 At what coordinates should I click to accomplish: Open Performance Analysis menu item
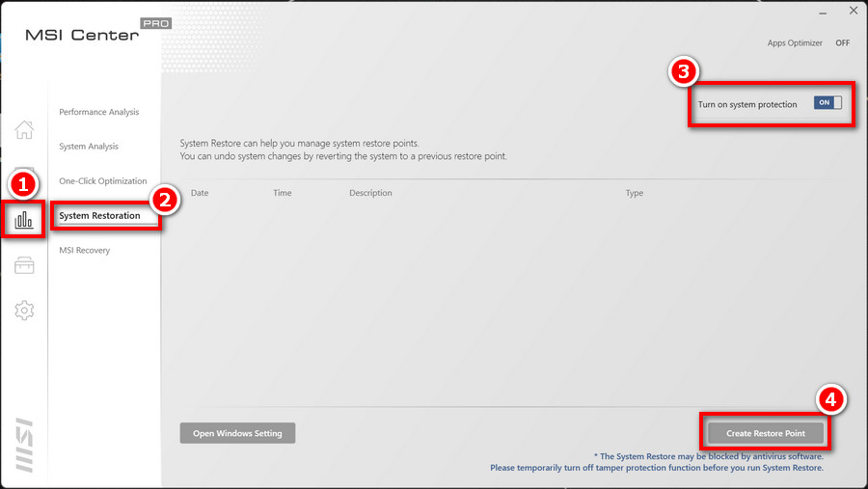click(x=99, y=112)
